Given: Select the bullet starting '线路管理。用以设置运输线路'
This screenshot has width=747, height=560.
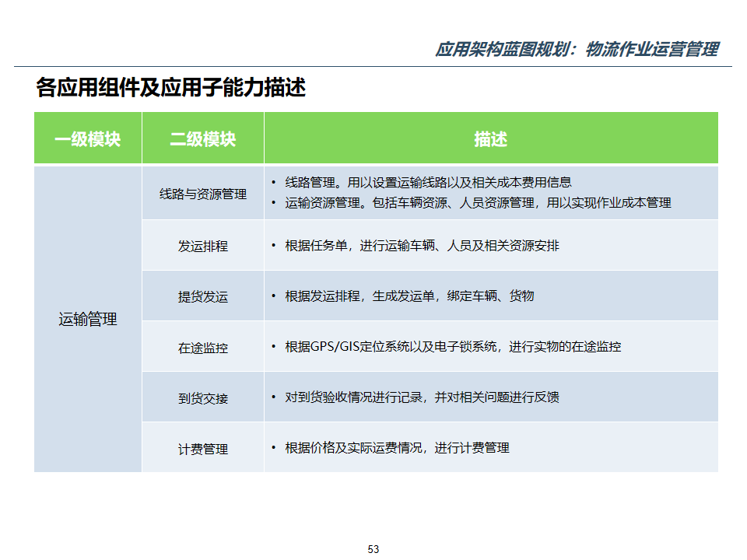Looking at the screenshot, I should click(428, 182).
